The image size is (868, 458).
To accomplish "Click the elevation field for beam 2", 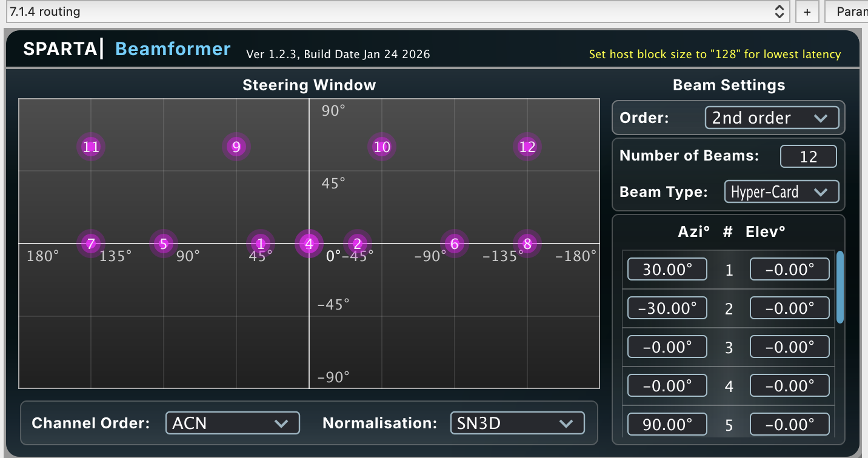I will 789,308.
